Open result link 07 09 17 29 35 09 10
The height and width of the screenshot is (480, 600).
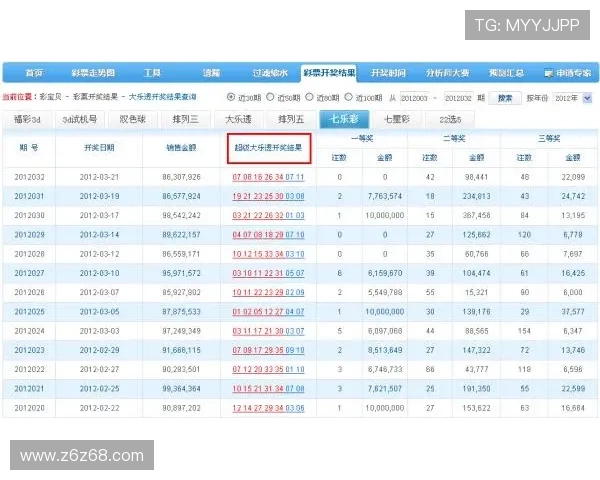[x=268, y=351]
